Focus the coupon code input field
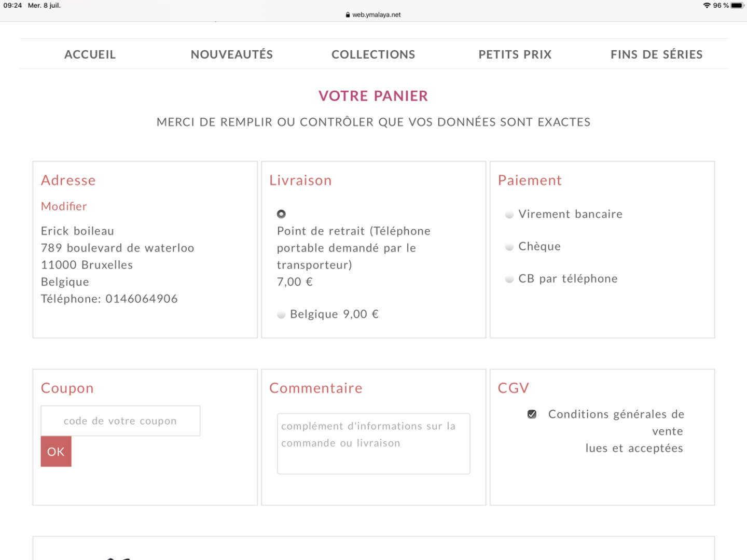Screen dimensions: 747x560 click(x=120, y=421)
